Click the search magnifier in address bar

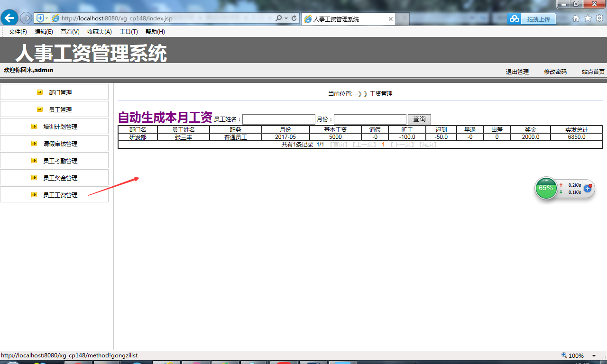click(x=279, y=18)
